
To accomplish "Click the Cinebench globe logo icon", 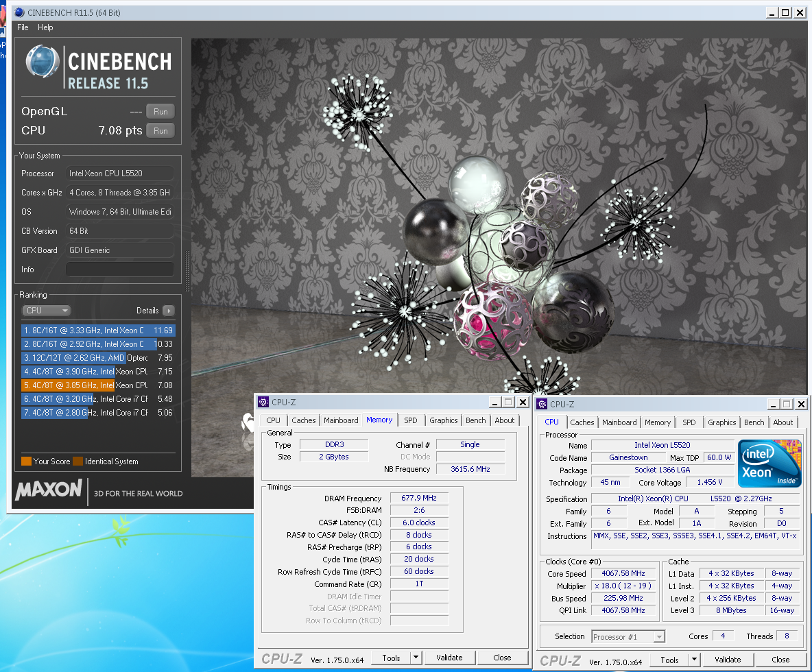I will 42,62.
